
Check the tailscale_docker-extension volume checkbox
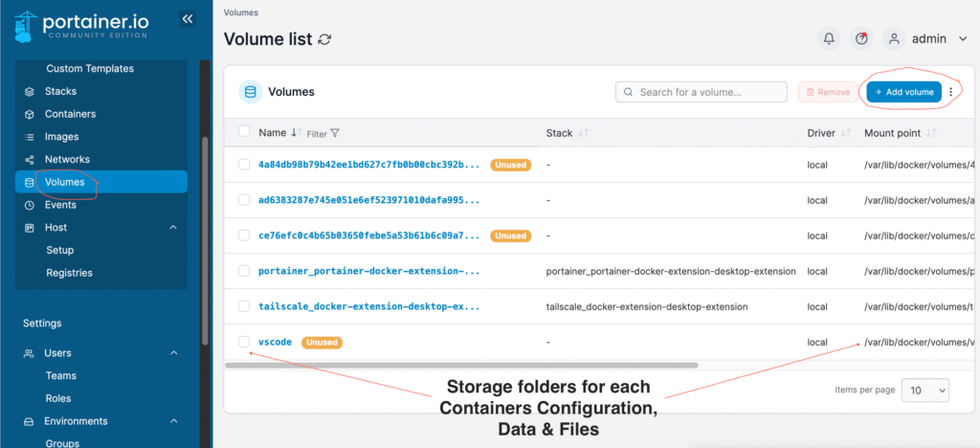tap(244, 306)
